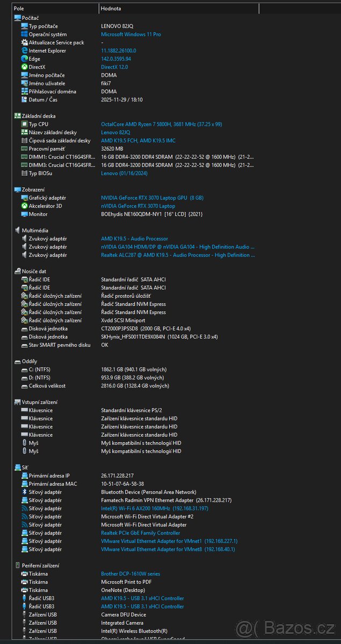341x644 pixels.
Task: Click the Primární adresa IP icon
Action: [24, 476]
